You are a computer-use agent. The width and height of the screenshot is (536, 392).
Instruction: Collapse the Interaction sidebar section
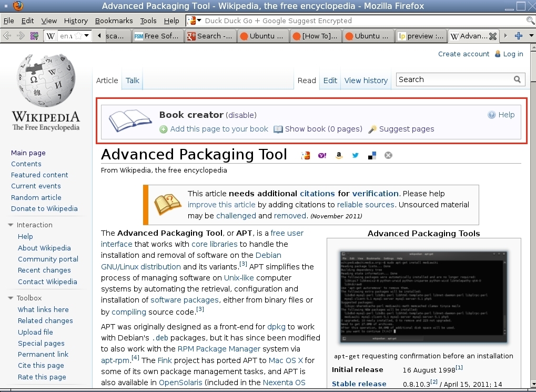tap(11, 225)
